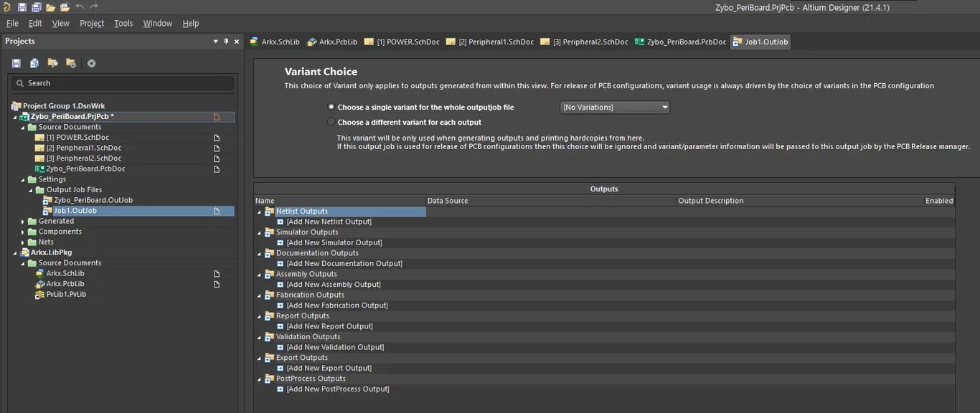Click Add New PostProcess Output
980x413 pixels.
click(x=338, y=389)
